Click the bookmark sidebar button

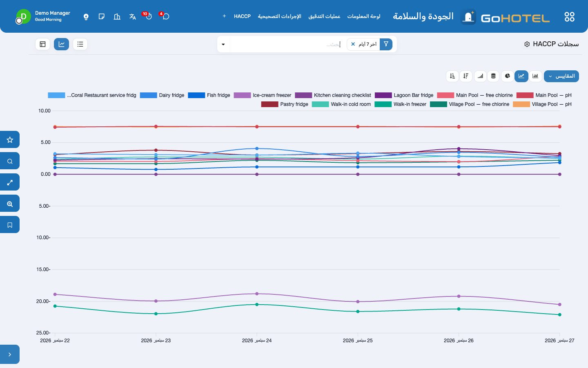(x=10, y=225)
